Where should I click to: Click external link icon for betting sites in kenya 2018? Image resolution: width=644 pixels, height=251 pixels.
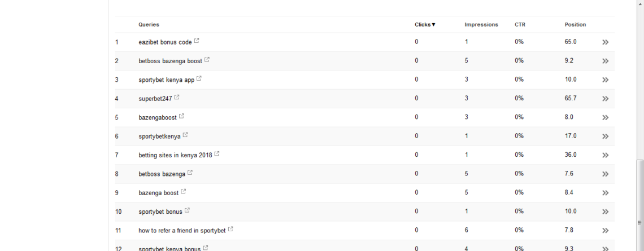[x=217, y=154]
